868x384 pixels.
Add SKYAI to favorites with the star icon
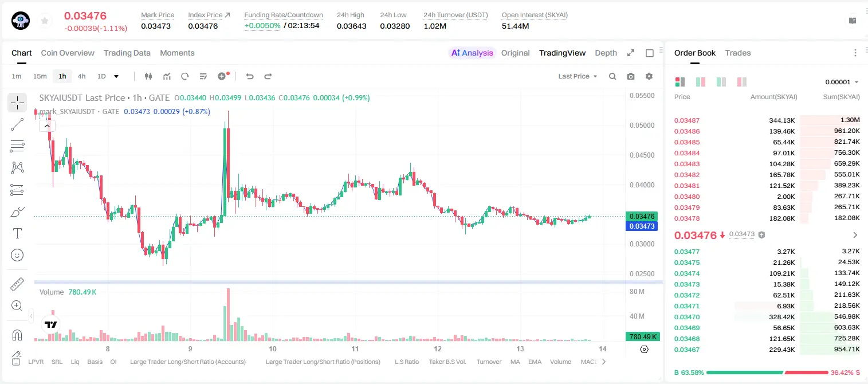point(44,21)
